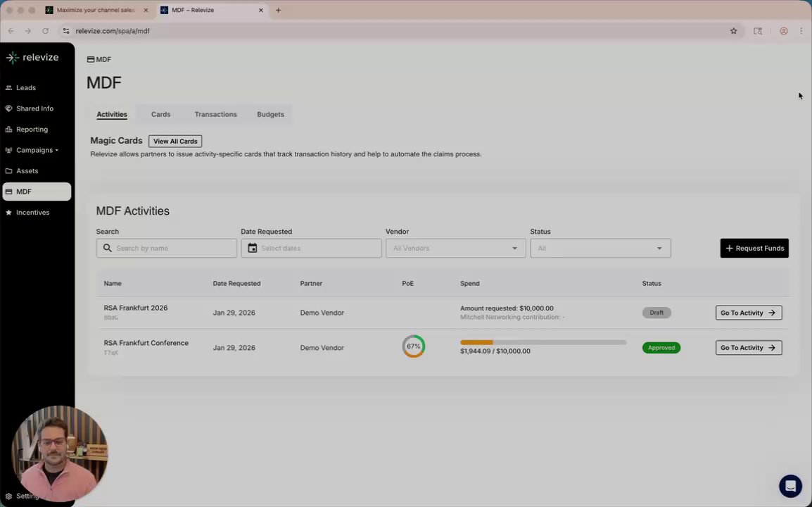Open a new browser tab
Image resolution: width=812 pixels, height=507 pixels.
click(278, 10)
